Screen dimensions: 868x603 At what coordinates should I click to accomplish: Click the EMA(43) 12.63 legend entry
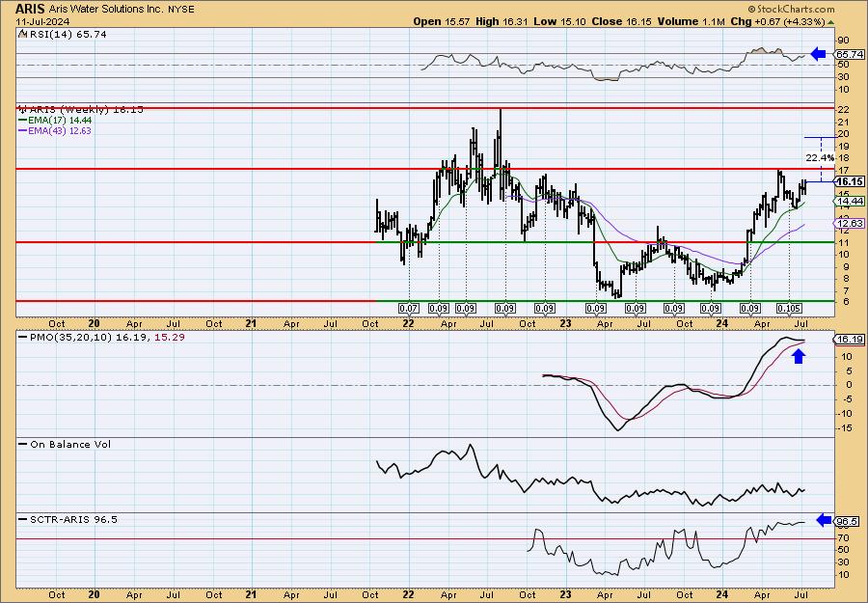[55, 131]
